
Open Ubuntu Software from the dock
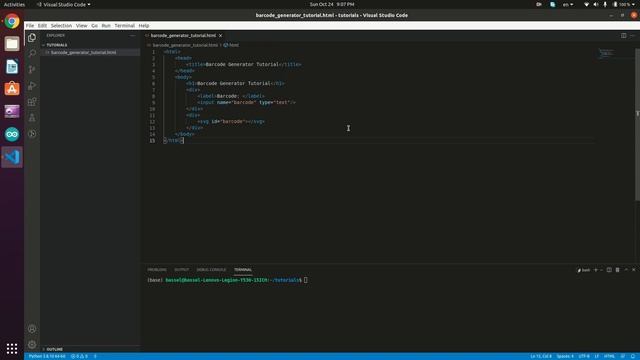tap(12, 89)
